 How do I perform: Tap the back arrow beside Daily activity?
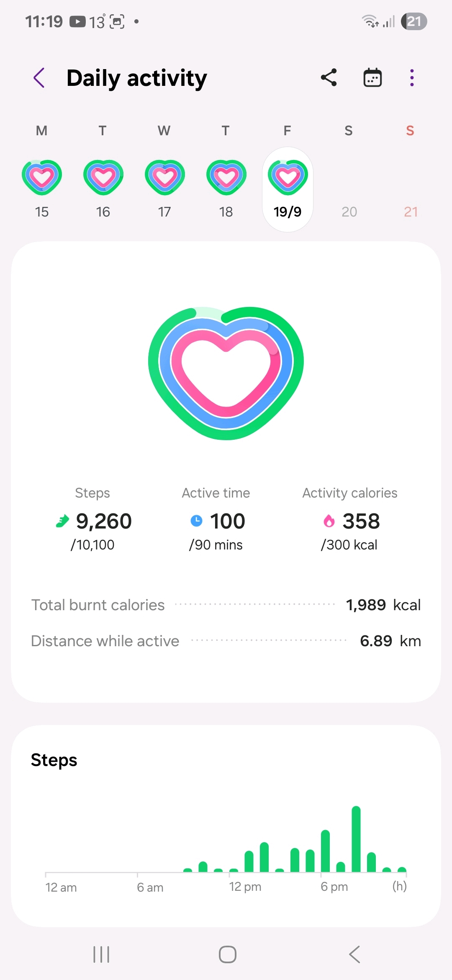tap(39, 78)
